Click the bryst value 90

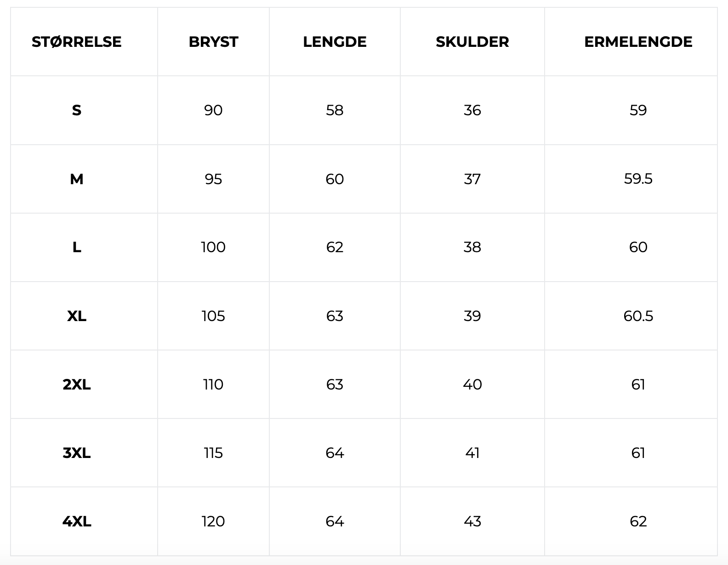[213, 110]
